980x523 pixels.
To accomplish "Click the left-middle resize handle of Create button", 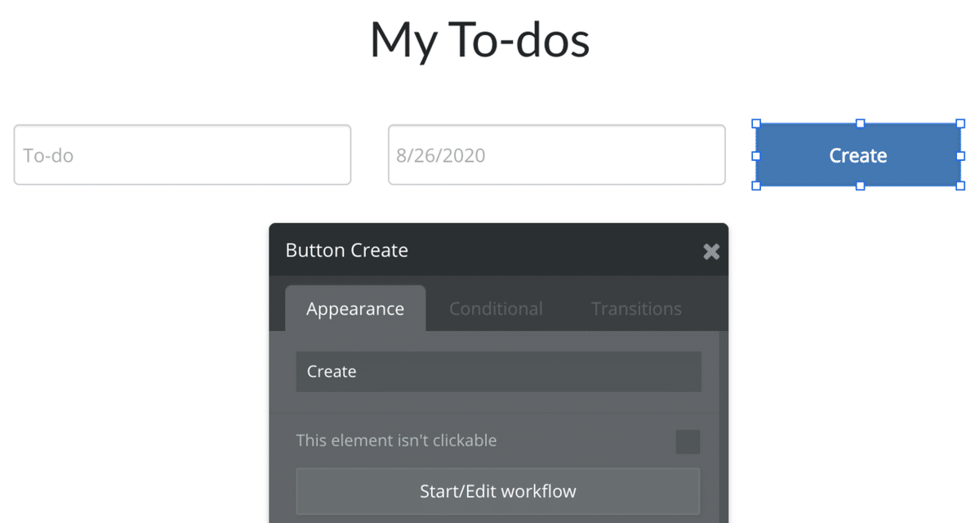I will pyautogui.click(x=756, y=155).
